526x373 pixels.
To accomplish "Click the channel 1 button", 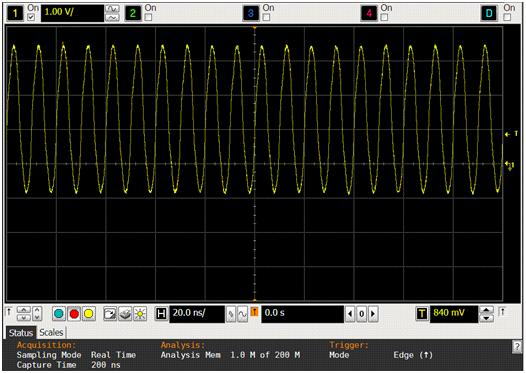I will pos(15,13).
